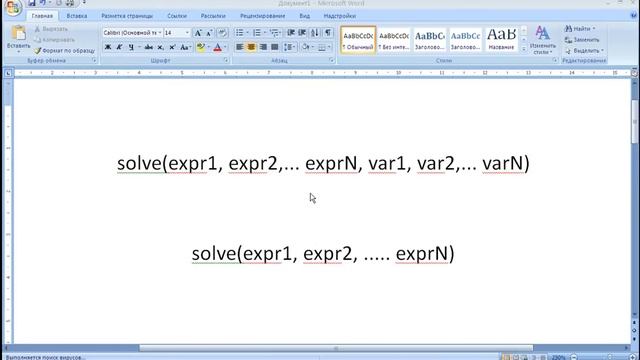This screenshot has width=640, height=360.
Task: Open Разметка страницы tab
Action: point(127,16)
